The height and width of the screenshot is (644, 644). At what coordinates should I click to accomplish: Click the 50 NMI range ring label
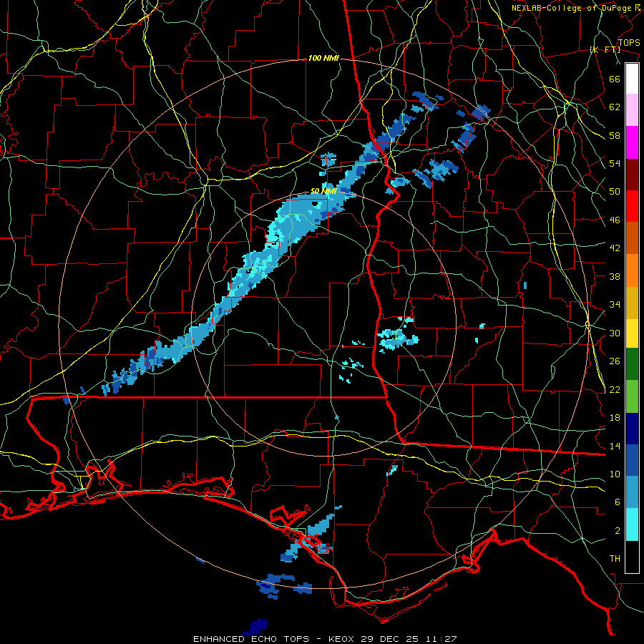coord(323,191)
